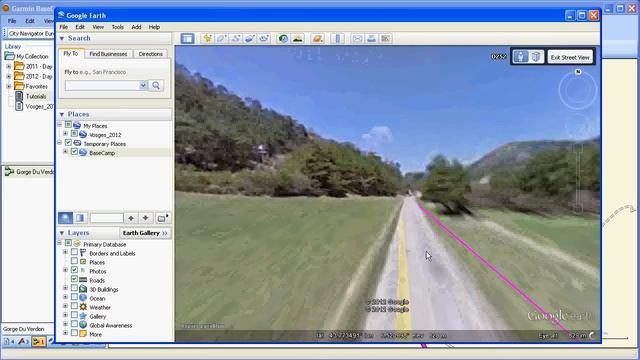The height and width of the screenshot is (360, 640).
Task: Enable the 3D Buildings layer checkbox
Action: 74,288
